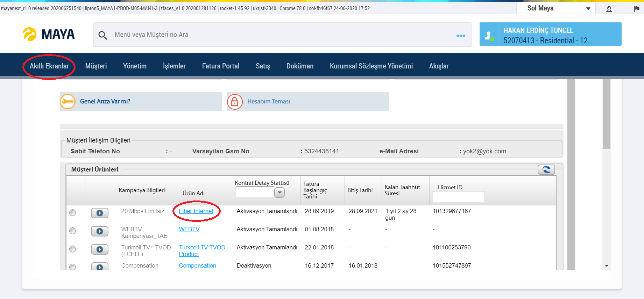Open details arrow for WEBTV Kampanyası_TAE row
The width and height of the screenshot is (644, 299).
coord(100,231)
